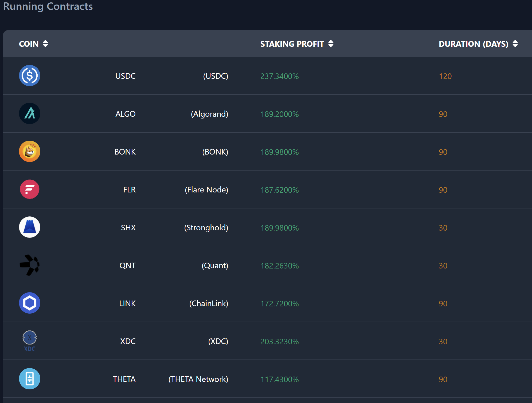The image size is (532, 403).
Task: Click the black Quant QNT logo
Action: [30, 265]
